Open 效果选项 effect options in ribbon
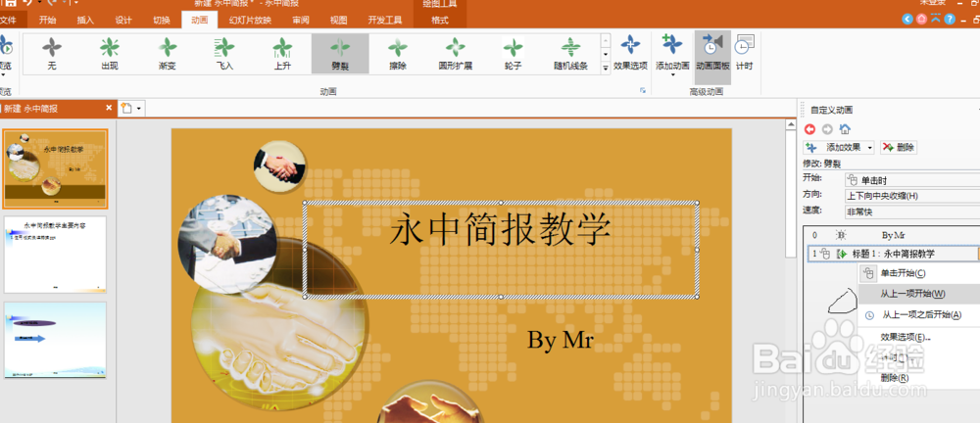 tap(630, 53)
